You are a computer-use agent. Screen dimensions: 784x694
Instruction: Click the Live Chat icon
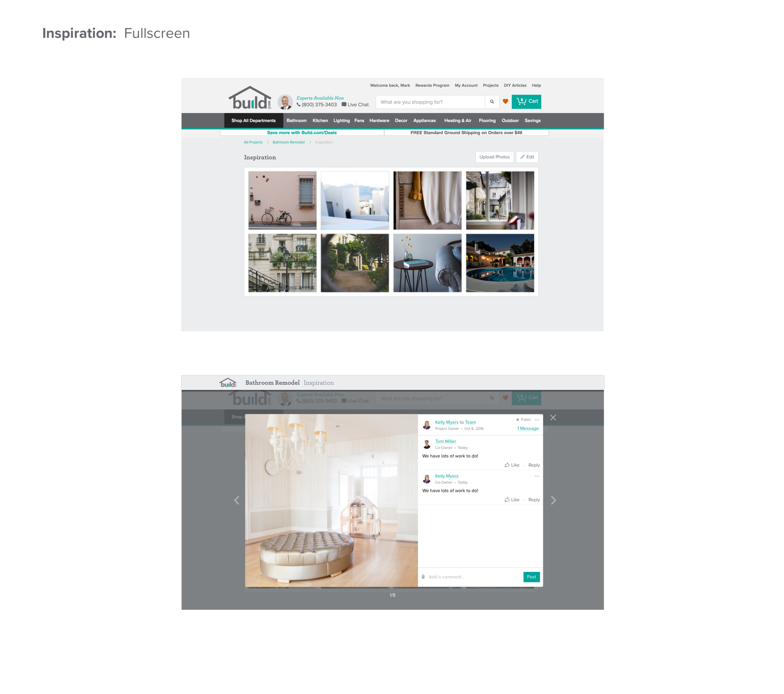click(346, 104)
